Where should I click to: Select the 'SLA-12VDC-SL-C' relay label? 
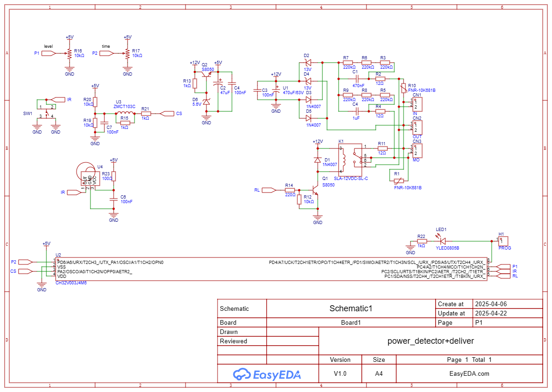(351, 179)
